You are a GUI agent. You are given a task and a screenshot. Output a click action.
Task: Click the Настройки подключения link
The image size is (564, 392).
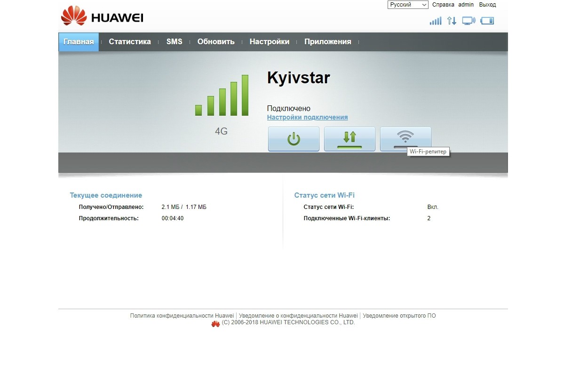coord(307,118)
